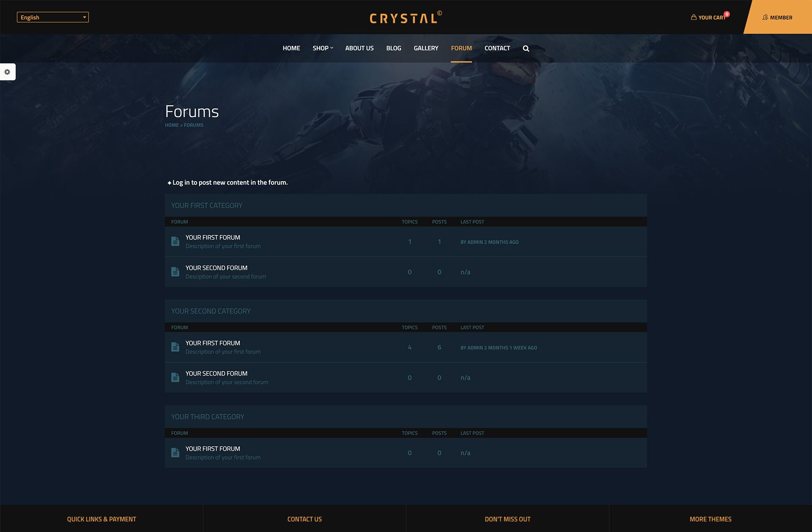The image size is (812, 532).
Task: Click the forum document icon for Your First Forum
Action: 175,241
